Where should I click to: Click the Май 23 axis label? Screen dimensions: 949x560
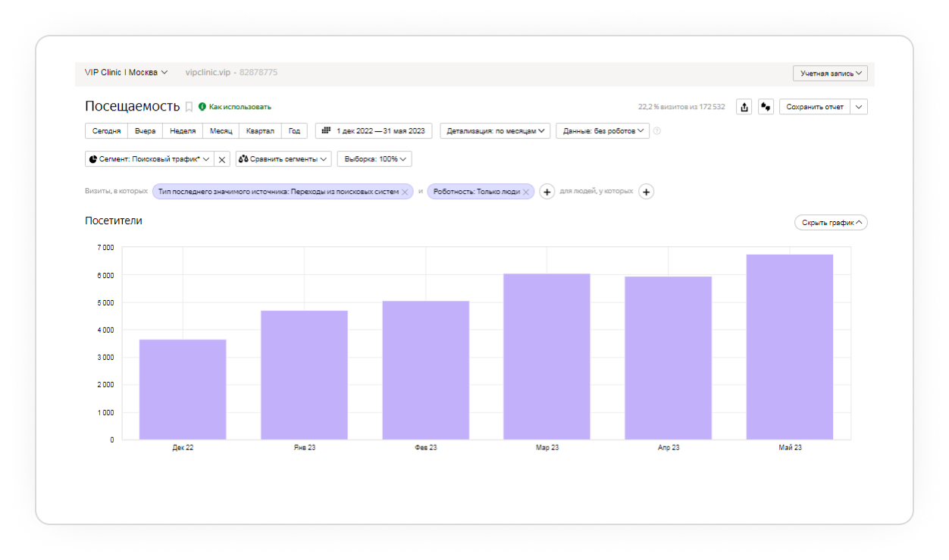coord(790,448)
